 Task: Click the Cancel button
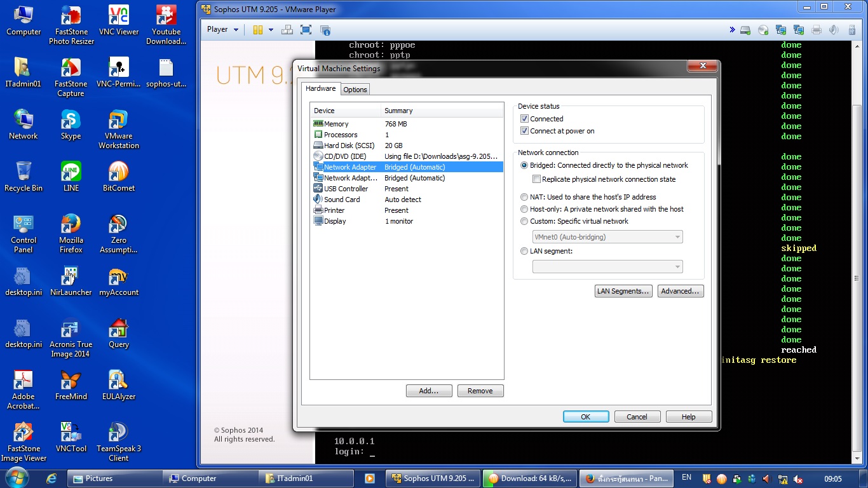(x=637, y=417)
